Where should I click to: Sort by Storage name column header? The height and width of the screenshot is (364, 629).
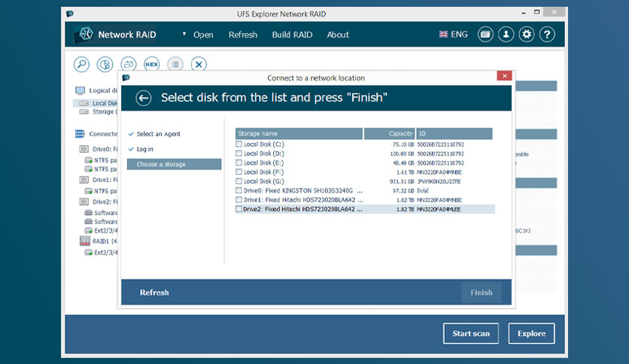click(x=299, y=134)
